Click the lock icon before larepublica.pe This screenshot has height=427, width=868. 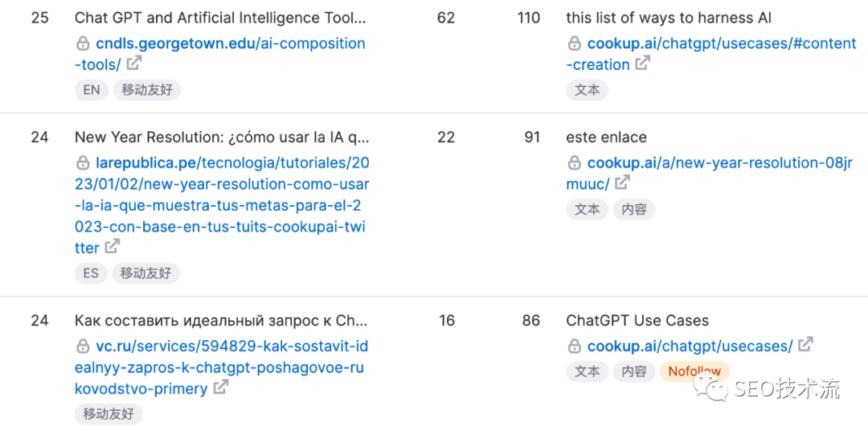click(x=83, y=163)
